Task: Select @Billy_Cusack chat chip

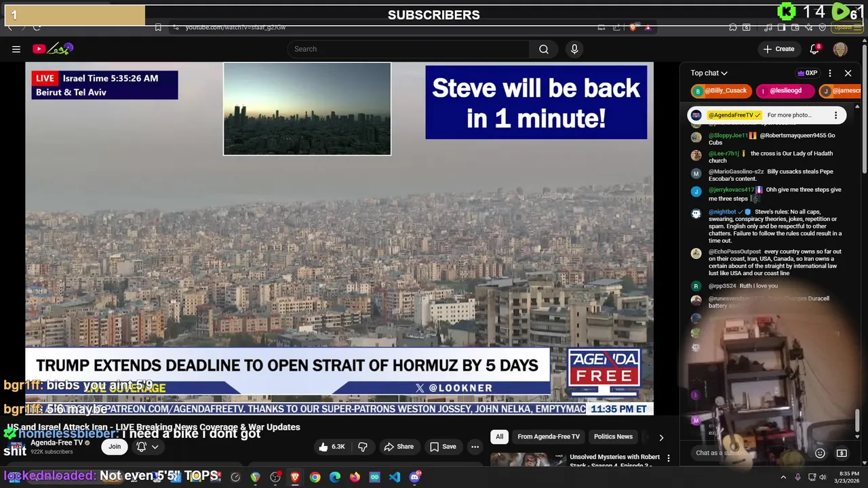Action: pyautogui.click(x=720, y=91)
